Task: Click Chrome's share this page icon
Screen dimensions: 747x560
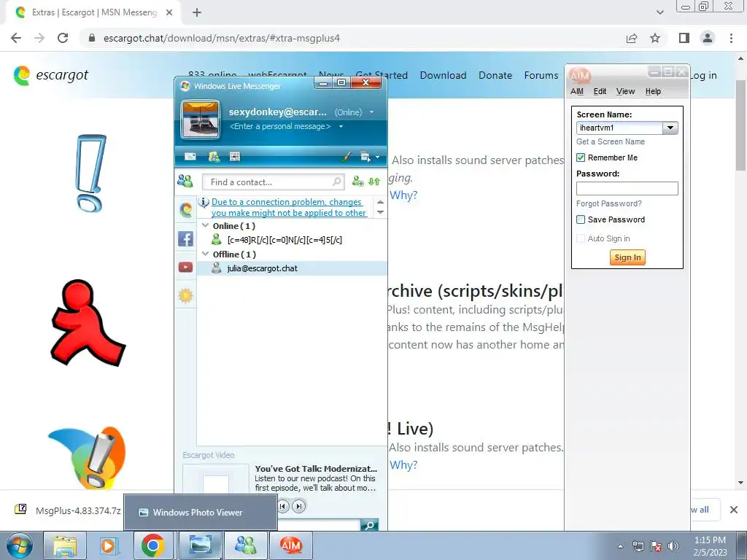Action: 632,38
